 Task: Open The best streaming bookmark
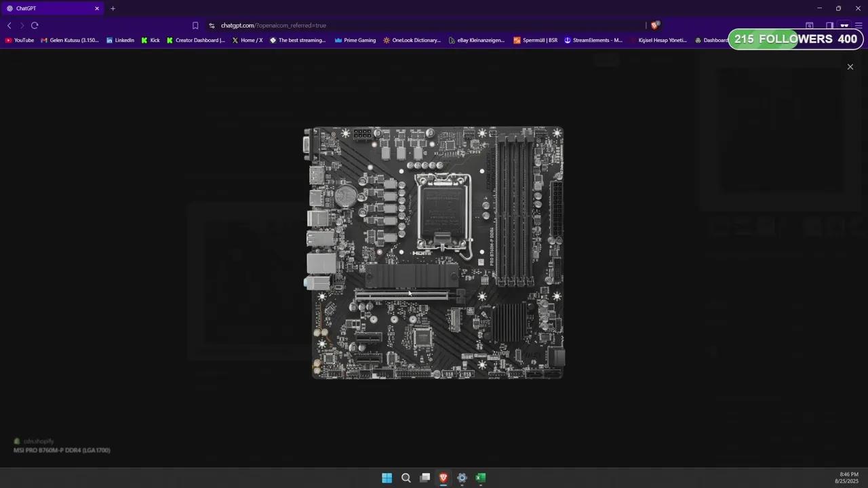[x=298, y=40]
